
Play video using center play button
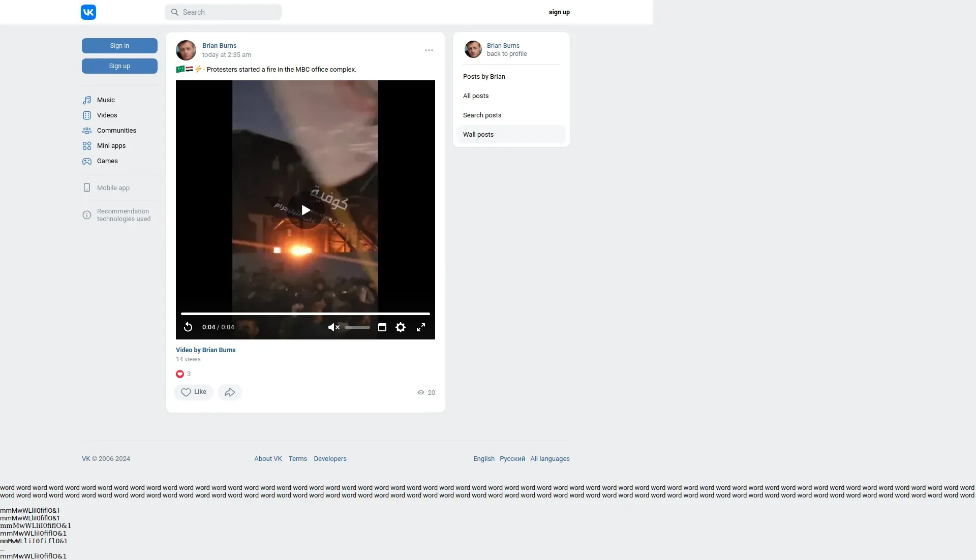pyautogui.click(x=306, y=210)
